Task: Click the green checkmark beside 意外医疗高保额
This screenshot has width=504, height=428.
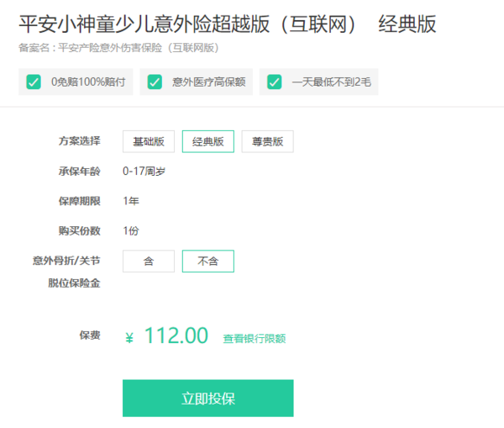Action: tap(155, 82)
